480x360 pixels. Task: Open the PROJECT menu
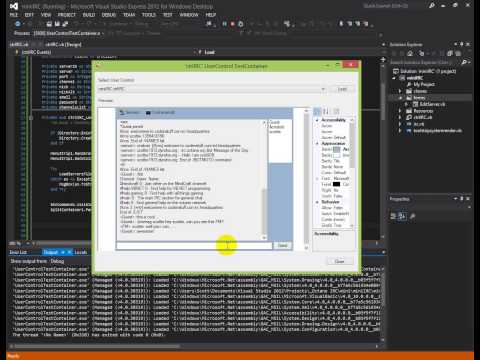67,15
